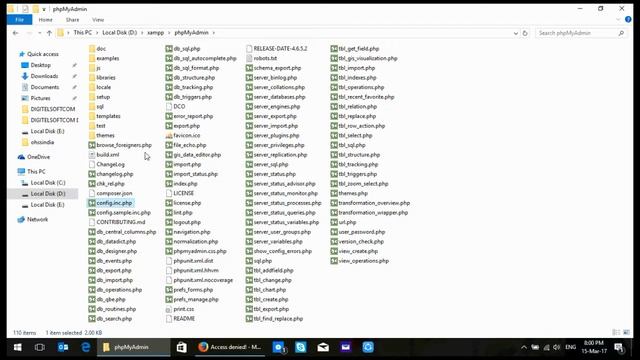Viewport: 640px width, 360px height.
Task: Select the tbl_get_field.php file icon
Action: [x=334, y=49]
